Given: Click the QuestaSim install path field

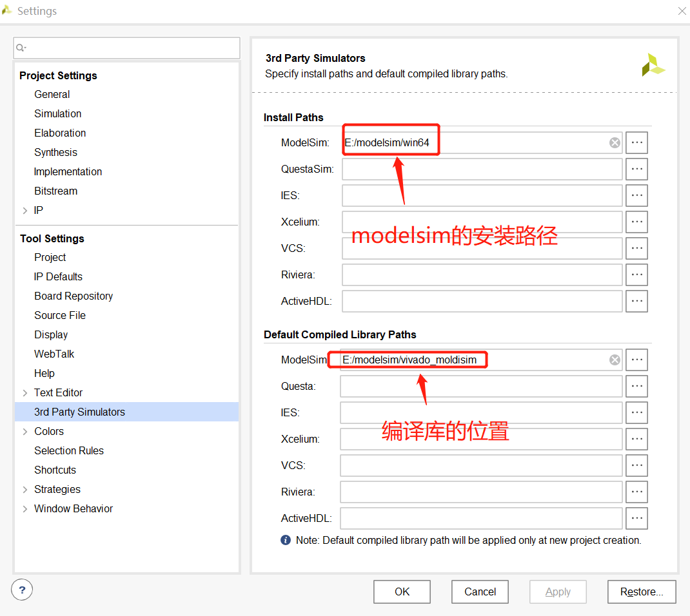Looking at the screenshot, I should [482, 169].
